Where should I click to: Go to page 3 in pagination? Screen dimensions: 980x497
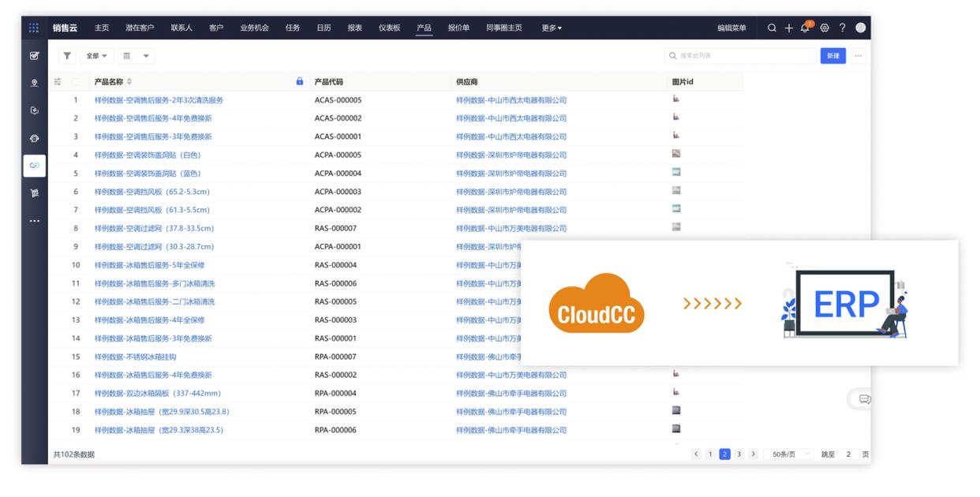[x=739, y=454]
